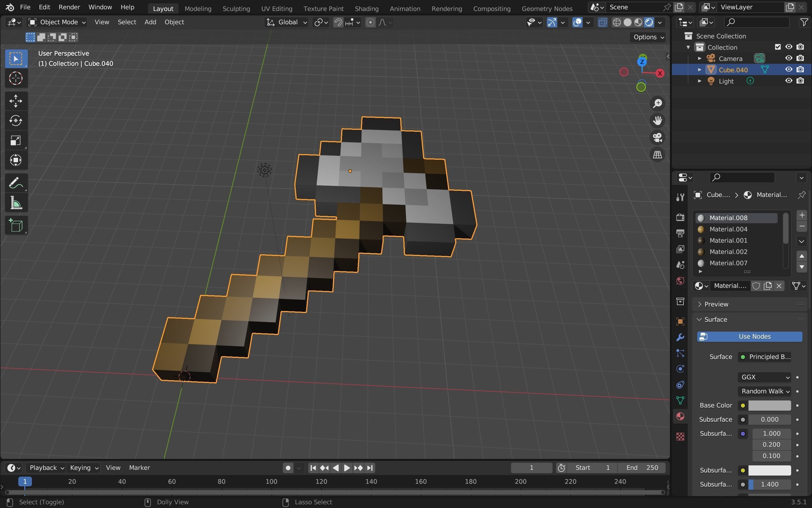Switch to rendered viewport shading

click(649, 23)
